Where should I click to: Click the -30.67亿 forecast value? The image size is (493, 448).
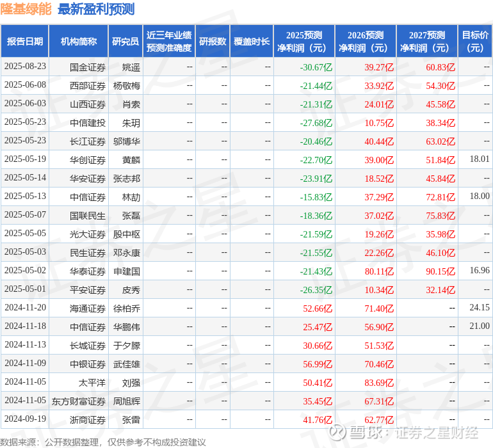point(316,67)
